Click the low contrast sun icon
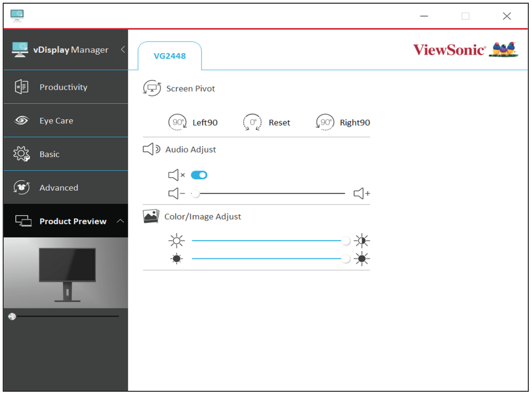The height and width of the screenshot is (394, 532). click(177, 241)
